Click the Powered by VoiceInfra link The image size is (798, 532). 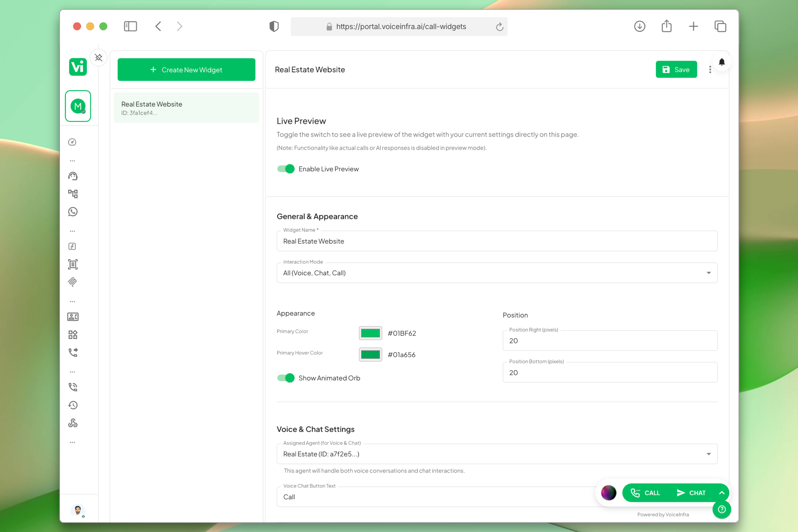(x=663, y=515)
